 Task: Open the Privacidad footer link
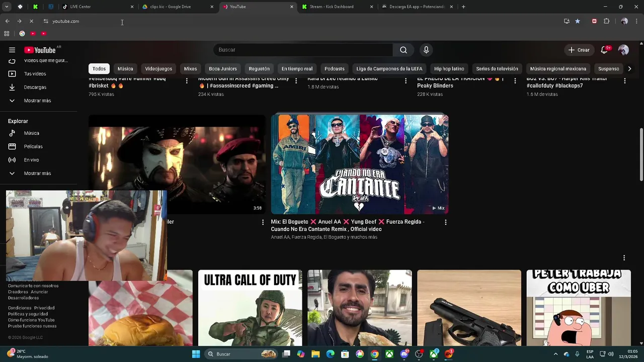pos(44,308)
